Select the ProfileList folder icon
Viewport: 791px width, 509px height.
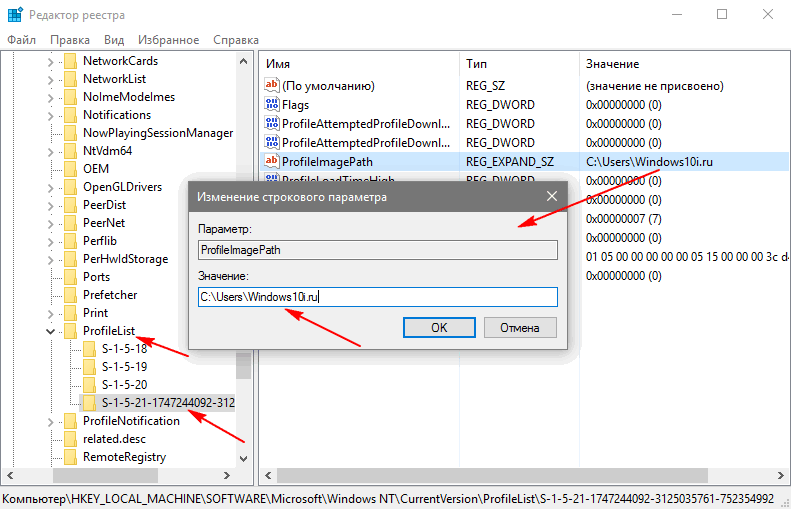click(70, 331)
